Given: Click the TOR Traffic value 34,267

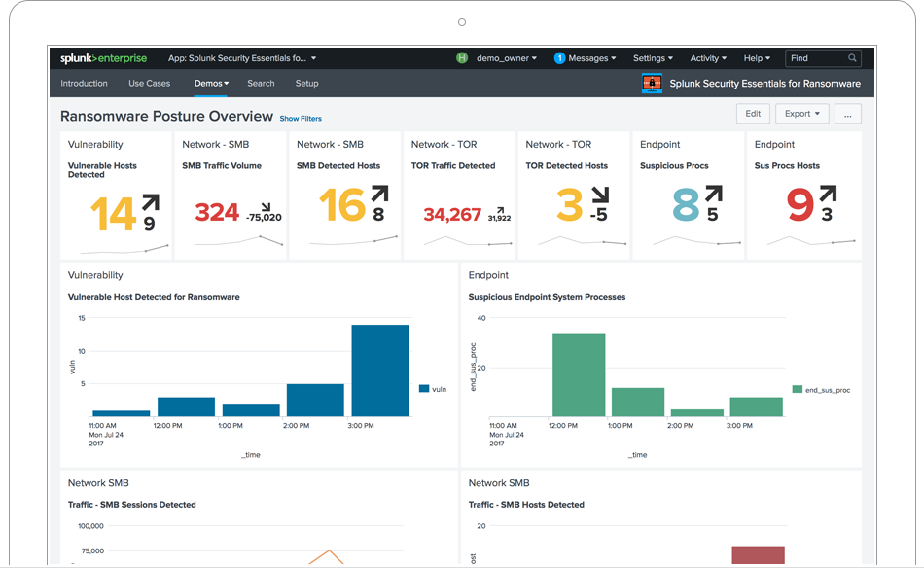Looking at the screenshot, I should [x=452, y=215].
